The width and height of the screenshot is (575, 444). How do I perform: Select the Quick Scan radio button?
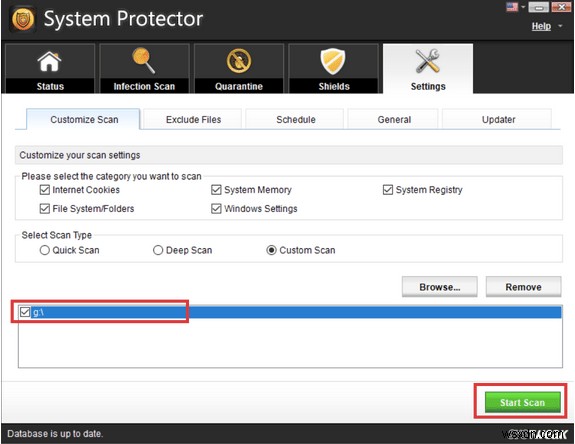(44, 250)
